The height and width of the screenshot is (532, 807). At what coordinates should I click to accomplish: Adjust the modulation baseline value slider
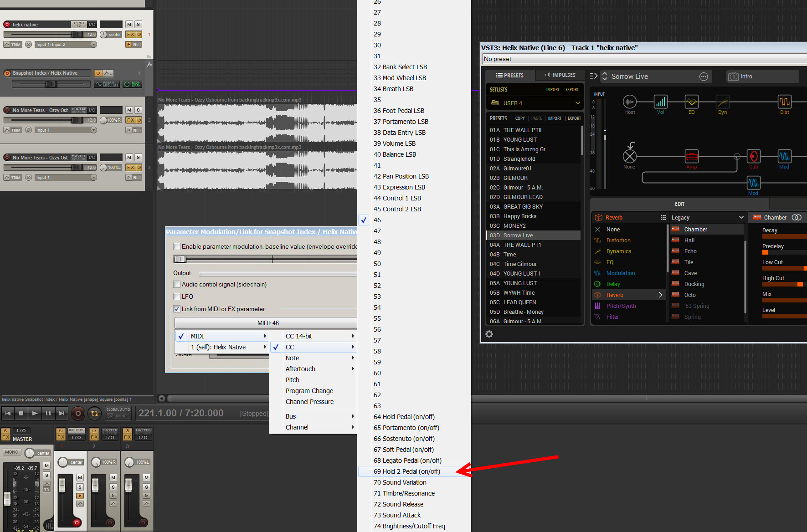(x=180, y=259)
